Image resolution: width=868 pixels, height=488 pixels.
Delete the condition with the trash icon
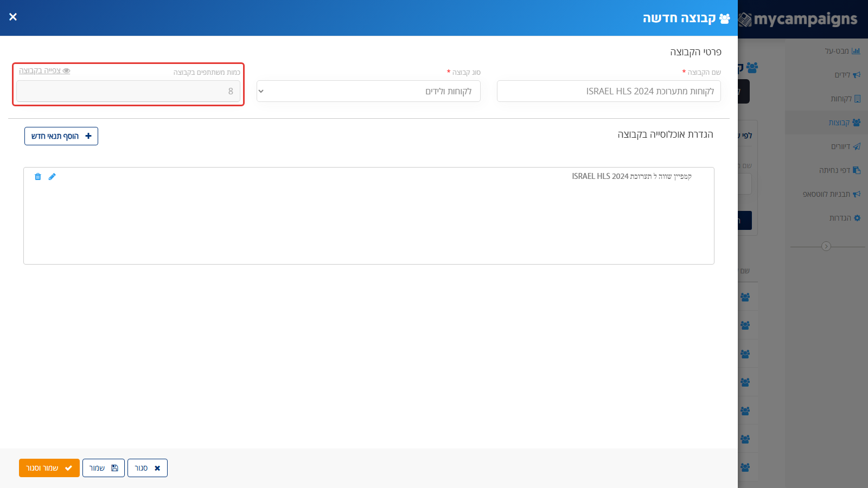(x=38, y=177)
